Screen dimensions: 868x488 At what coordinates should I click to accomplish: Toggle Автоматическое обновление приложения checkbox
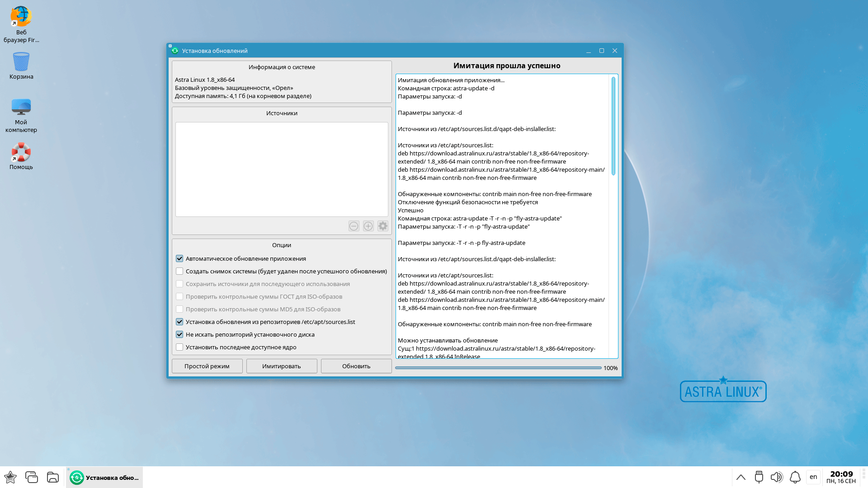(179, 258)
